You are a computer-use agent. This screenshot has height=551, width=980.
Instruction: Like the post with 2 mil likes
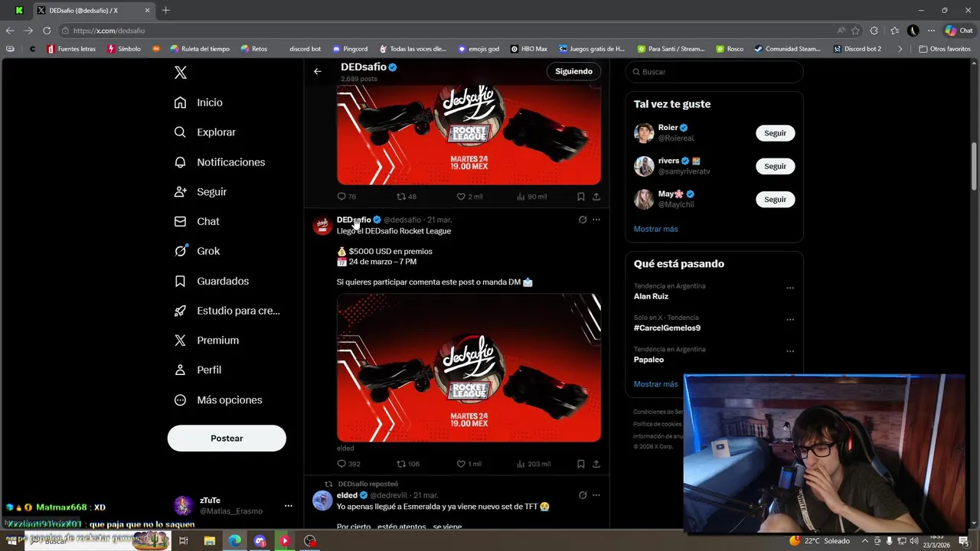click(x=461, y=197)
